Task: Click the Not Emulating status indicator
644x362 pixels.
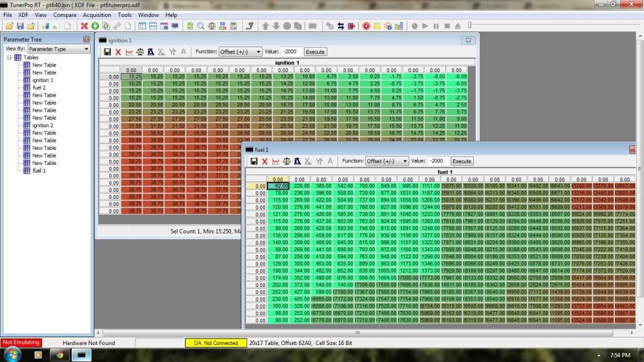Action: click(21, 342)
